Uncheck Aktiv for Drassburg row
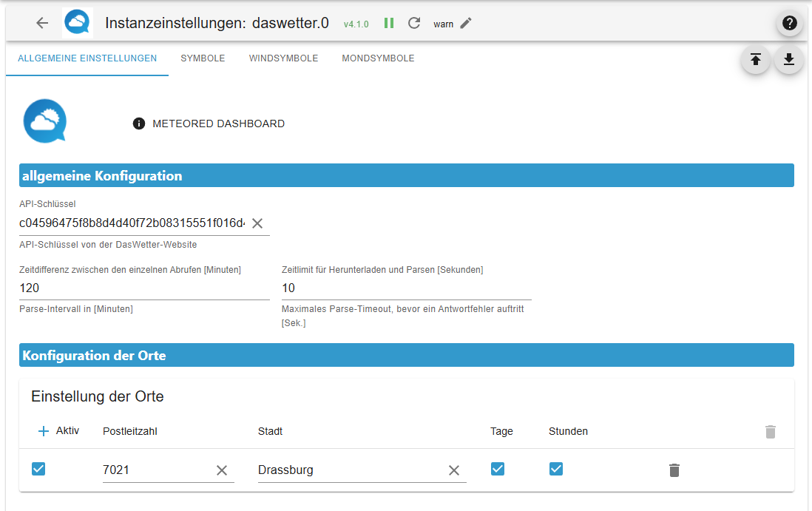Screen dimensions: 812x511 tap(38, 469)
